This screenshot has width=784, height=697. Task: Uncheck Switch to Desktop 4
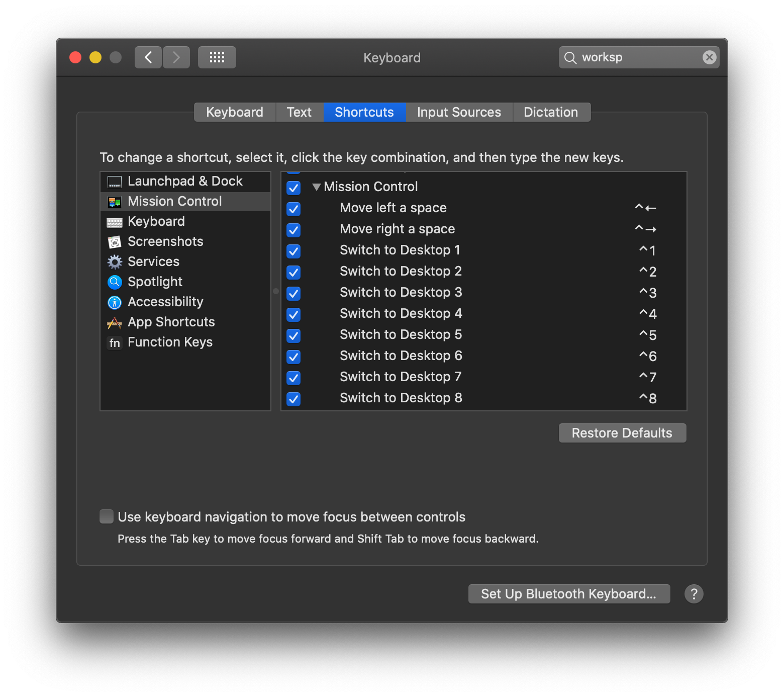click(x=293, y=314)
